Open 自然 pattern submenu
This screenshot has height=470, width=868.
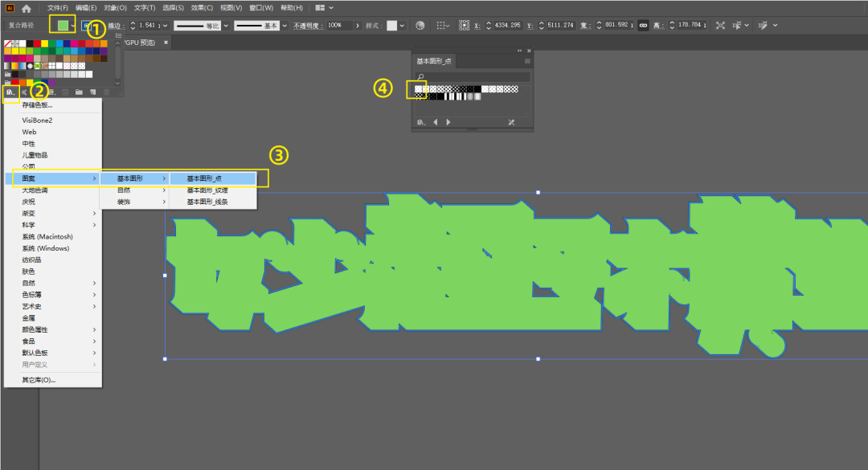[134, 190]
